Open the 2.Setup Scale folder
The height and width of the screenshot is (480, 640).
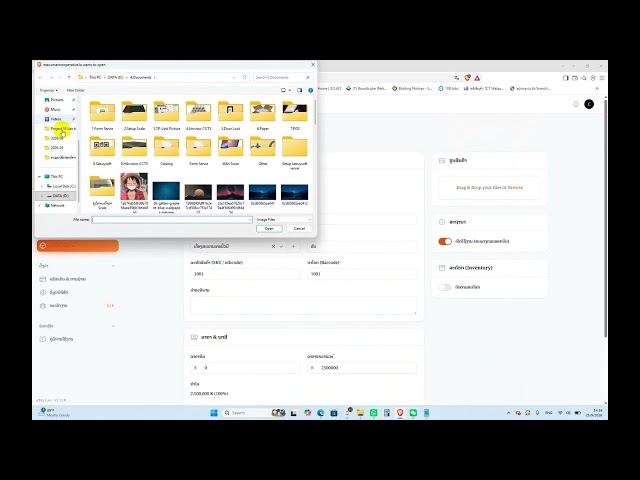click(x=134, y=116)
